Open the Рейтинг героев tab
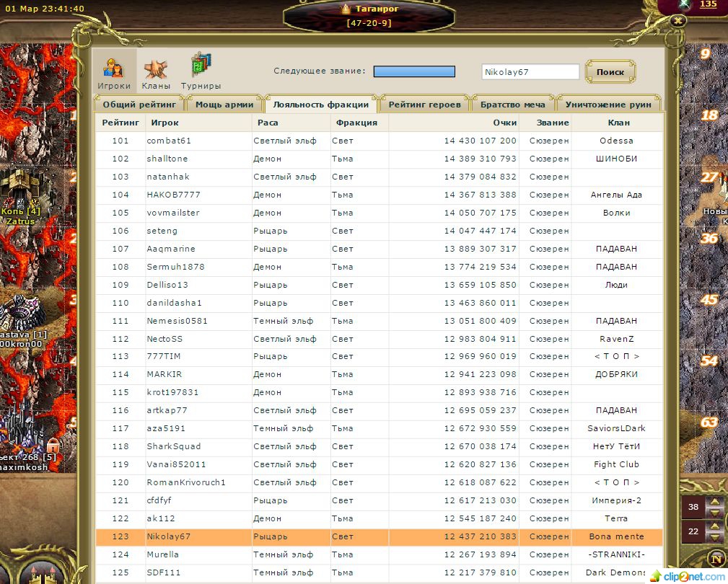 point(424,105)
